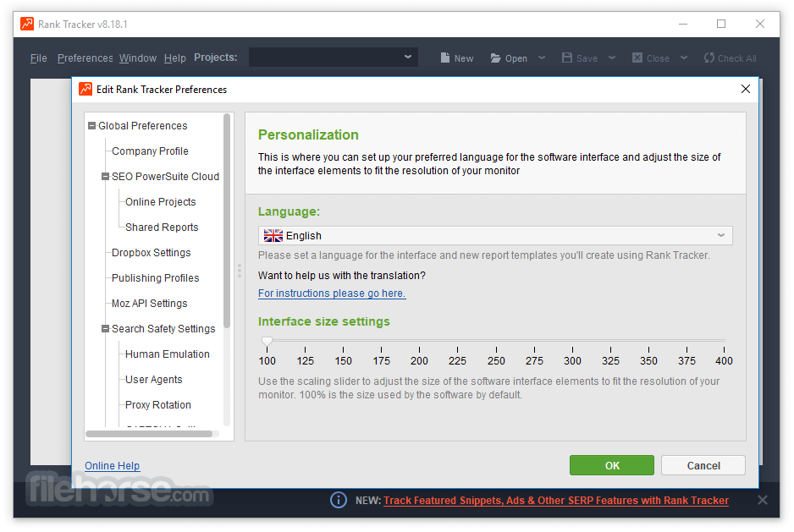794x532 pixels.
Task: Open the Track Featured Snippets announcement link
Action: tap(556, 500)
